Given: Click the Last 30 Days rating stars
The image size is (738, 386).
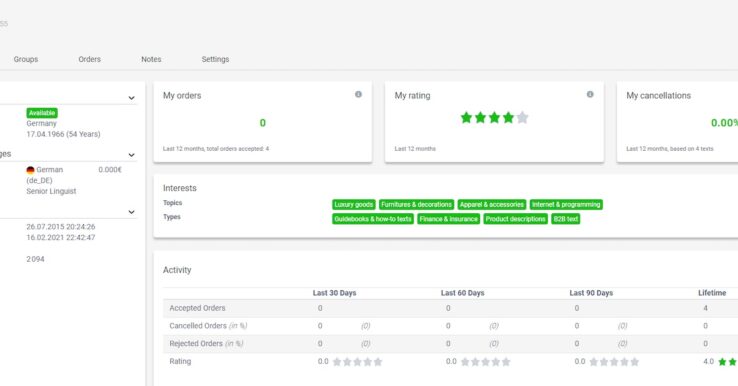Looking at the screenshot, I should tap(357, 362).
